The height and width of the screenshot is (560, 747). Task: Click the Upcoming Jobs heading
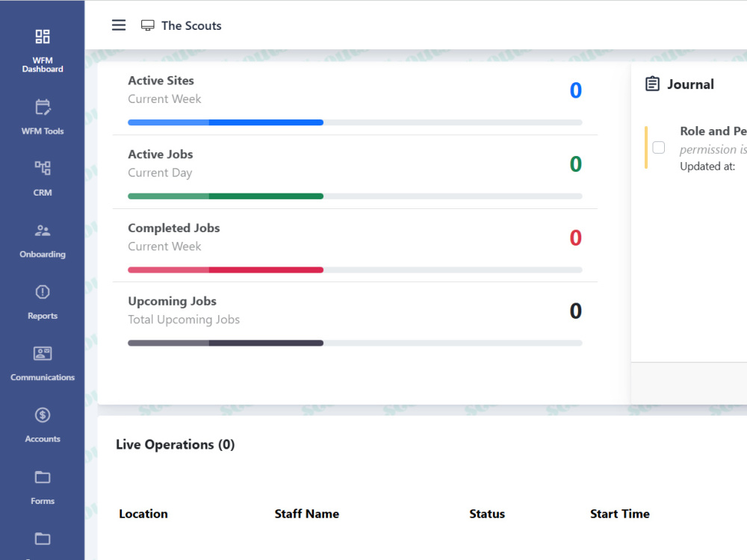click(x=172, y=302)
